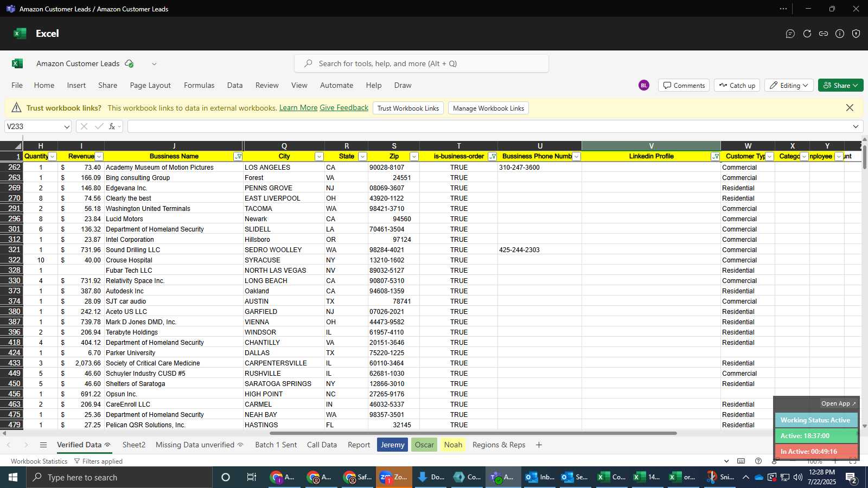
Task: Open the Business Name column filter
Action: point(238,156)
